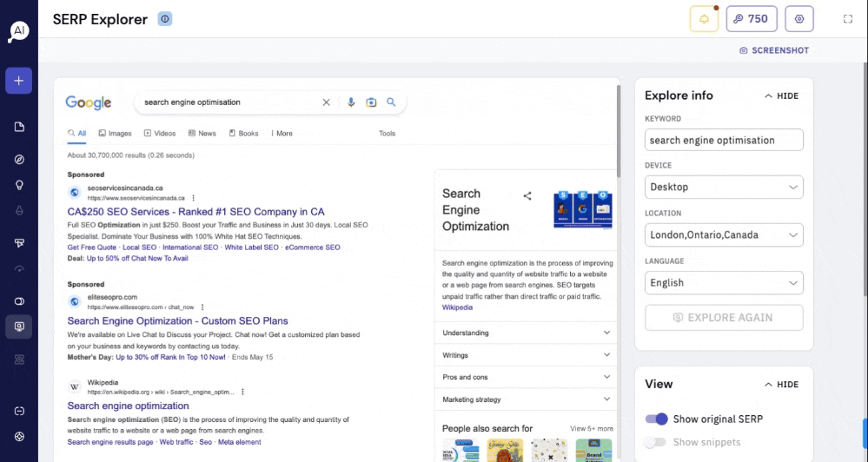Screen dimensions: 868x462
Task: Expand the Writings section
Action: [x=526, y=355]
